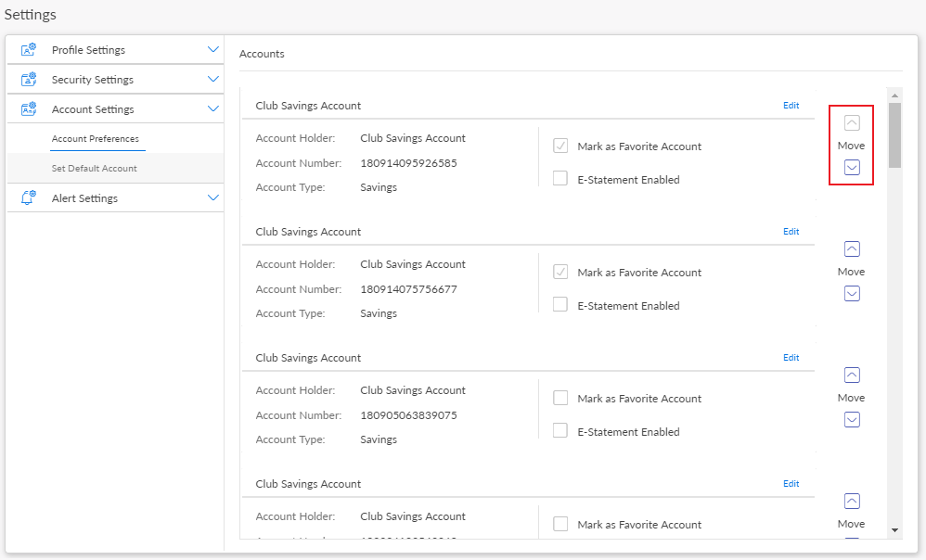Select the Account Preferences submenu item
The height and width of the screenshot is (560, 926).
tap(95, 139)
